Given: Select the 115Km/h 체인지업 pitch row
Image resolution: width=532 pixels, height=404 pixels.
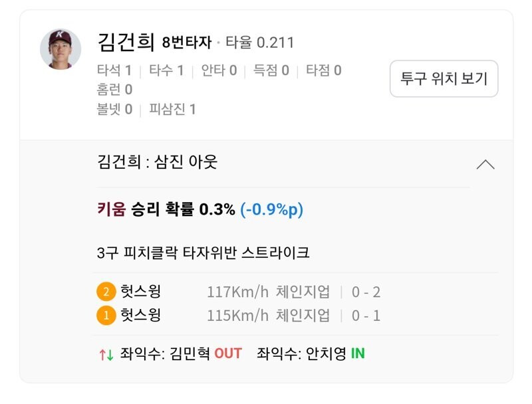Looking at the screenshot, I should point(269,315).
